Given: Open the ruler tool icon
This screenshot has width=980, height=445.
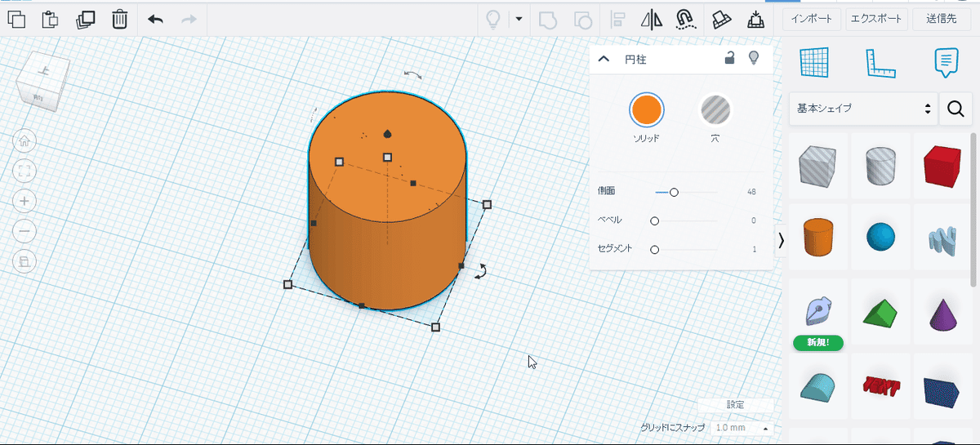Looking at the screenshot, I should [880, 63].
